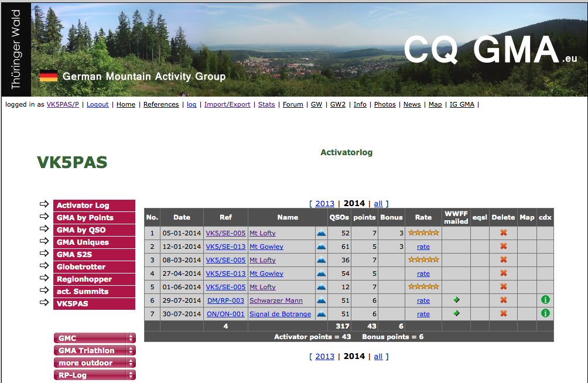Click the mountain icon beside Signal de Botrange
The width and height of the screenshot is (588, 383).
tap(322, 314)
